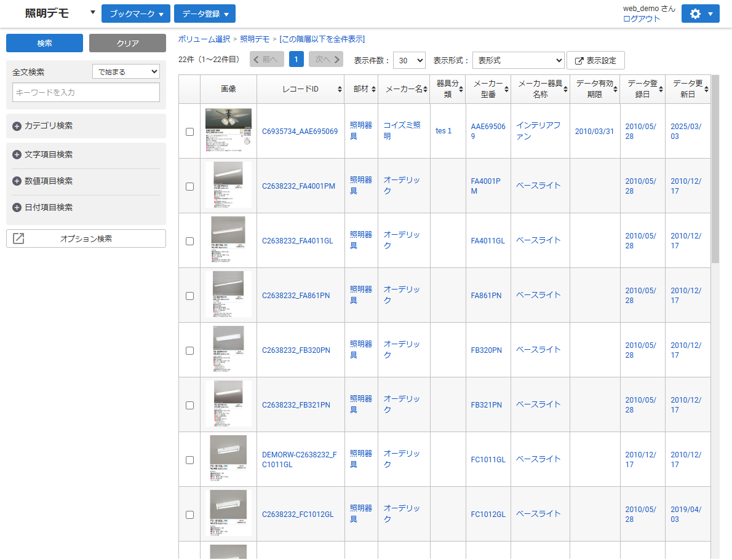Image resolution: width=732 pixels, height=560 pixels.
Task: Click コイズミ照明 manufacturer cell
Action: point(402,131)
